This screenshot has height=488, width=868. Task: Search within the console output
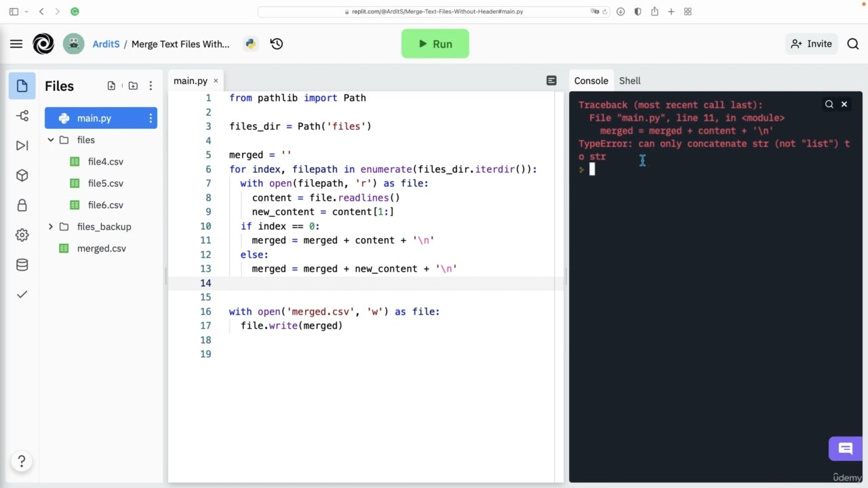click(829, 104)
